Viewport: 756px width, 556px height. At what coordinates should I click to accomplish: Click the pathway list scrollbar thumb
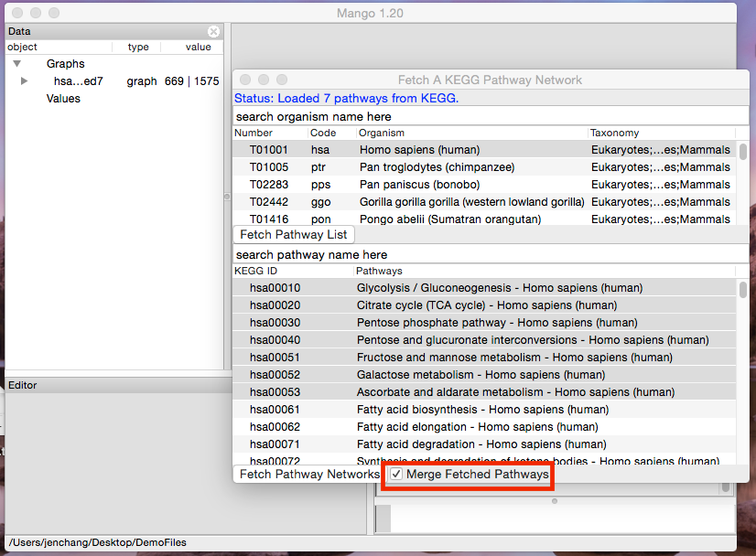pyautogui.click(x=743, y=290)
